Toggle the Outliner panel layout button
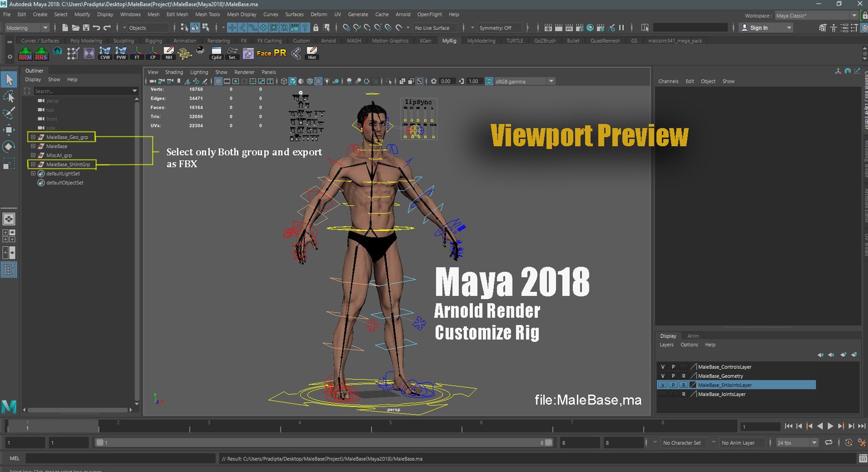The width and height of the screenshot is (868, 472). 9,270
